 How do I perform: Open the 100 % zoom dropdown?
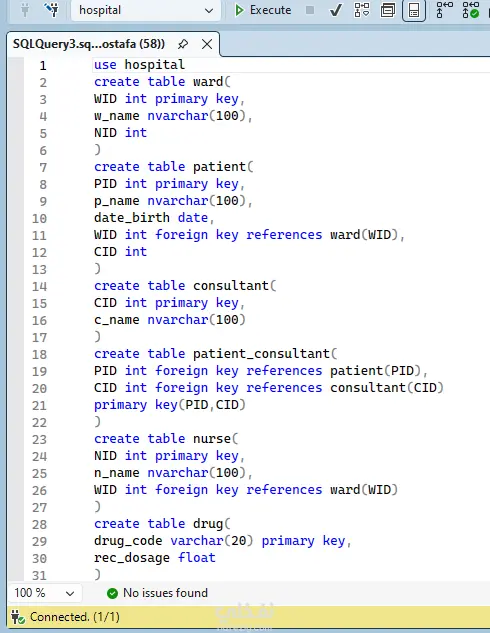click(44, 593)
